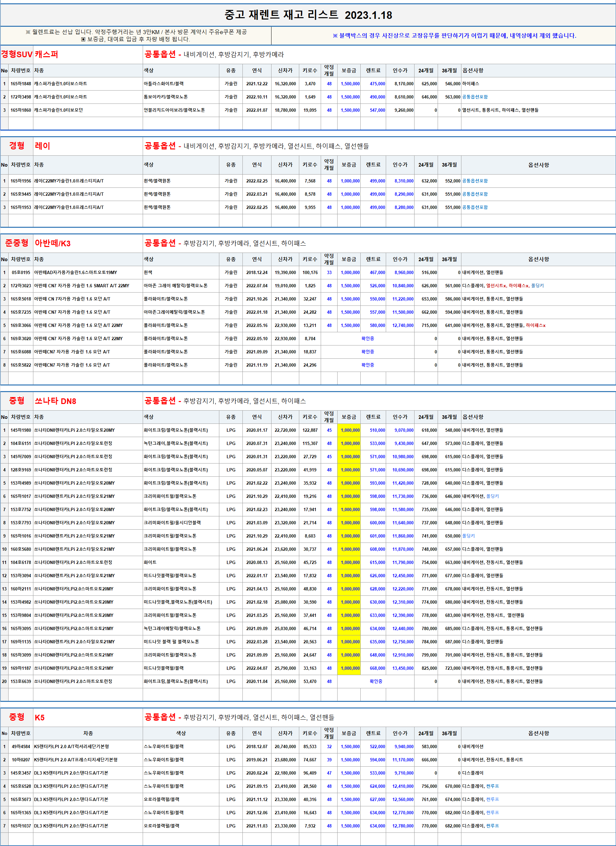This screenshot has width=616, height=846.
Task: Select the 13,450,000 acquisition price cell
Action: coord(402,668)
